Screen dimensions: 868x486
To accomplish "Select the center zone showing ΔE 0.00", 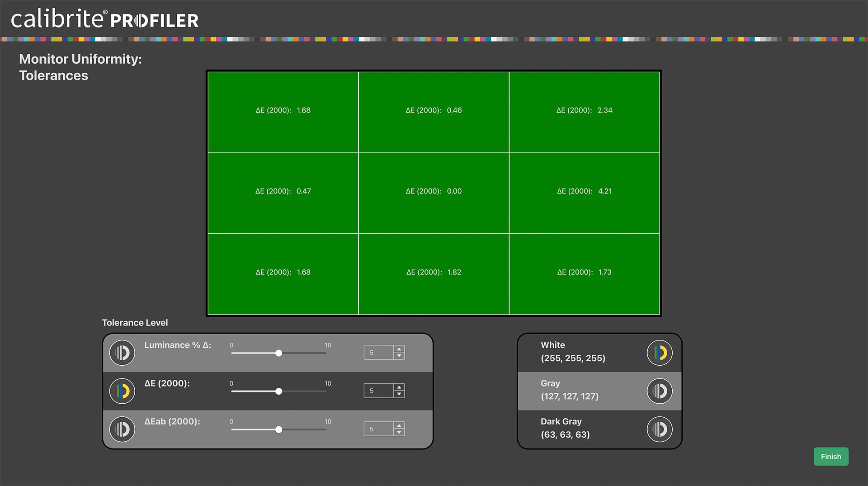I will point(434,193).
